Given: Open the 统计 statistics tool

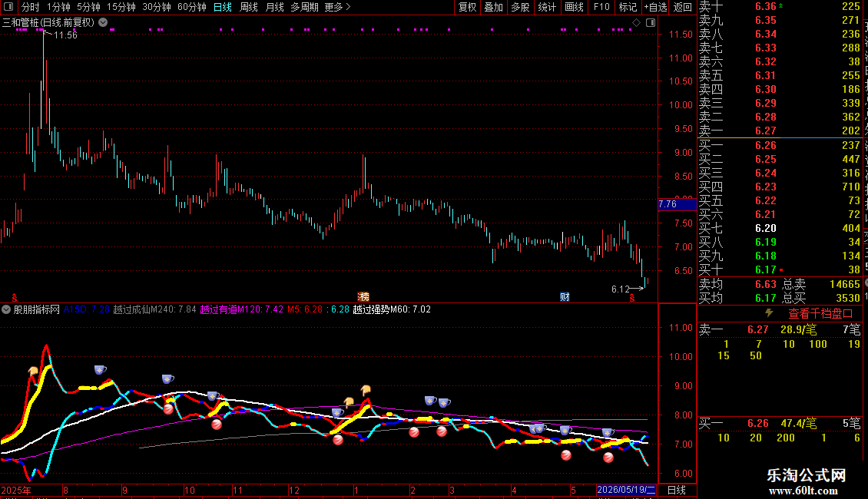Looking at the screenshot, I should tap(547, 7).
